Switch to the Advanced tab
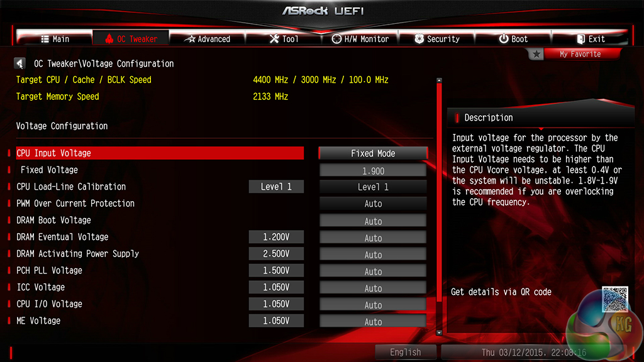The width and height of the screenshot is (644, 362). tap(208, 39)
